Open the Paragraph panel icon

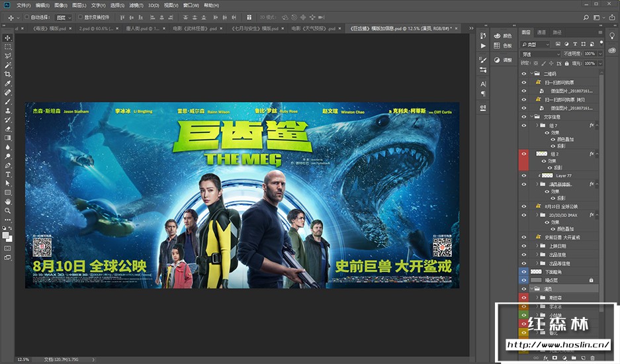tap(483, 94)
